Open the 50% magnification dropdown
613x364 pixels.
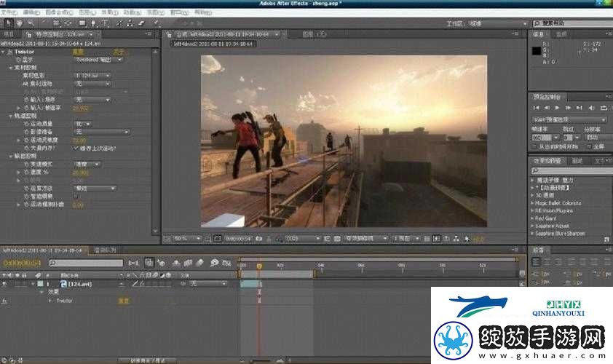tap(187, 238)
